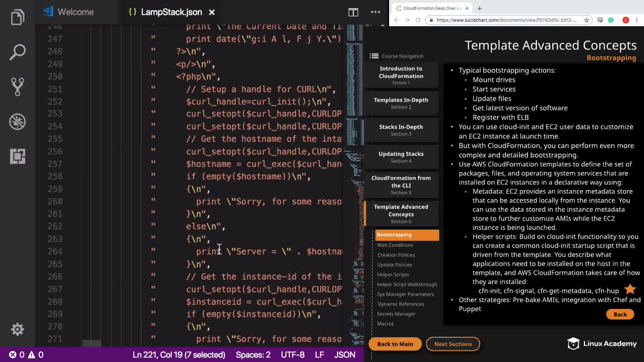Click the Split Editor icon
Image resolution: width=644 pixels, height=362 pixels.
coord(353,12)
